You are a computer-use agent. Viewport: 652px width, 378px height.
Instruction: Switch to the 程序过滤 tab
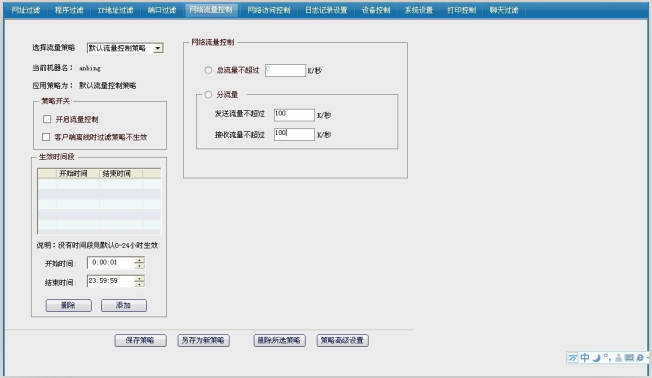tap(69, 10)
